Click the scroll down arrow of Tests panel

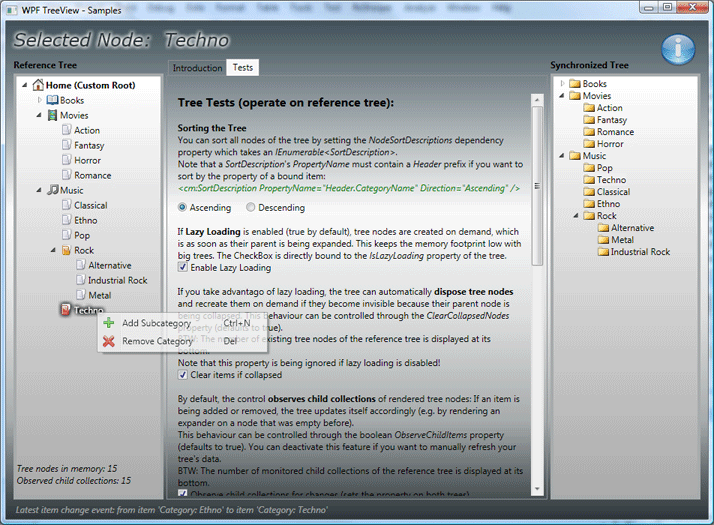(537, 489)
